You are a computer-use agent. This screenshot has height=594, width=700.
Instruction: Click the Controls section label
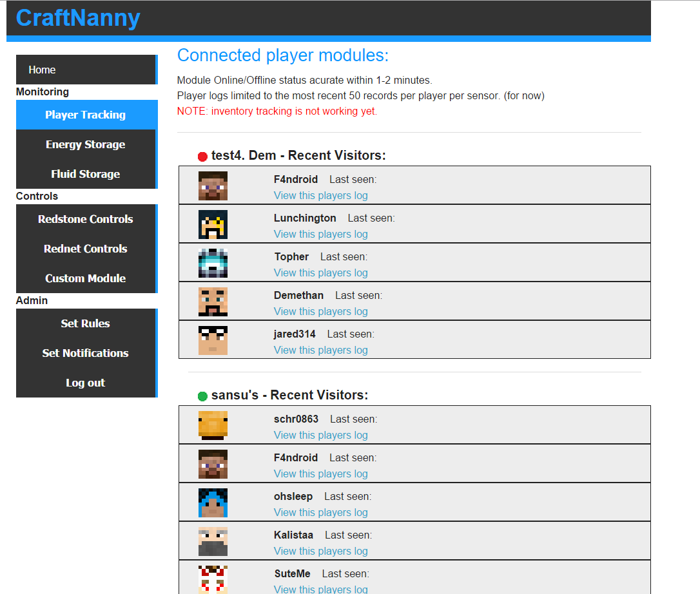pyautogui.click(x=37, y=196)
